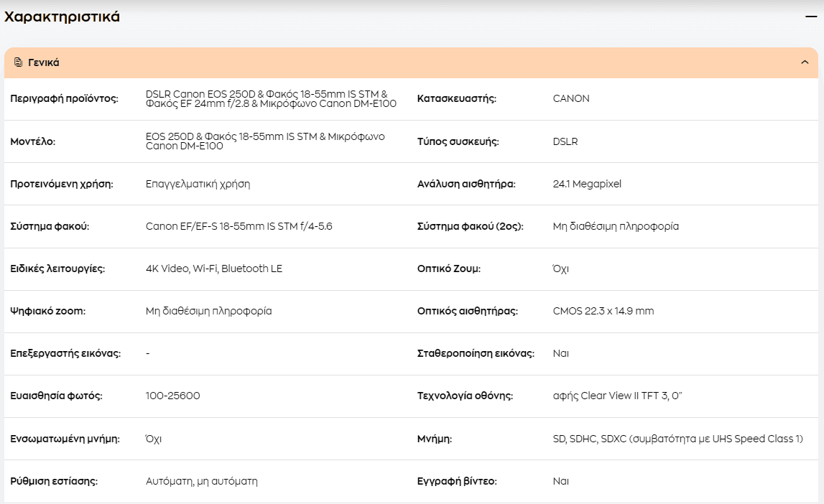824x504 pixels.
Task: Select the Ανάλυση αισθητήρα label
Action: click(x=466, y=185)
